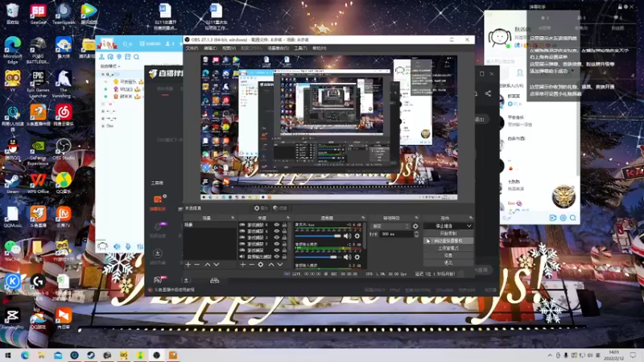The image size is (644, 362).
Task: Click Exit button in OBS Controls
Action: pyautogui.click(x=448, y=263)
